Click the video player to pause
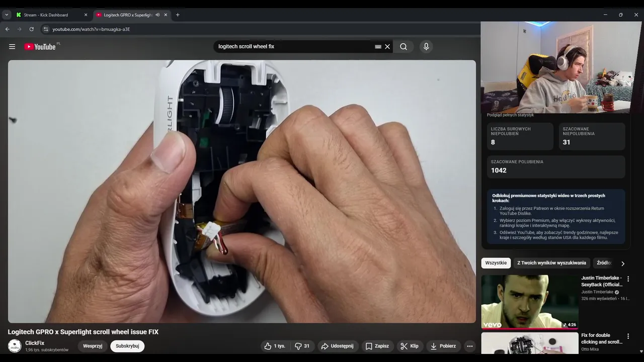 [242, 191]
